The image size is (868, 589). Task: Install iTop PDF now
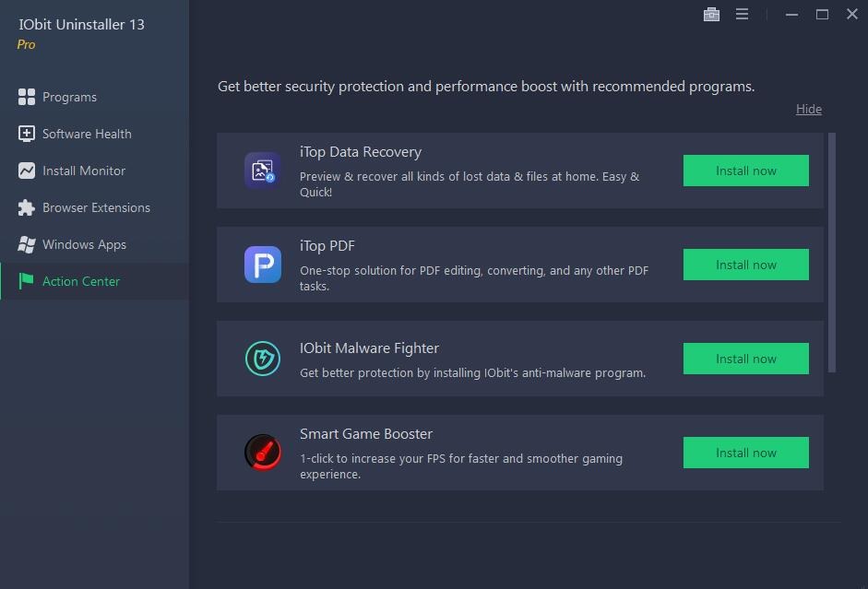pyautogui.click(x=745, y=265)
